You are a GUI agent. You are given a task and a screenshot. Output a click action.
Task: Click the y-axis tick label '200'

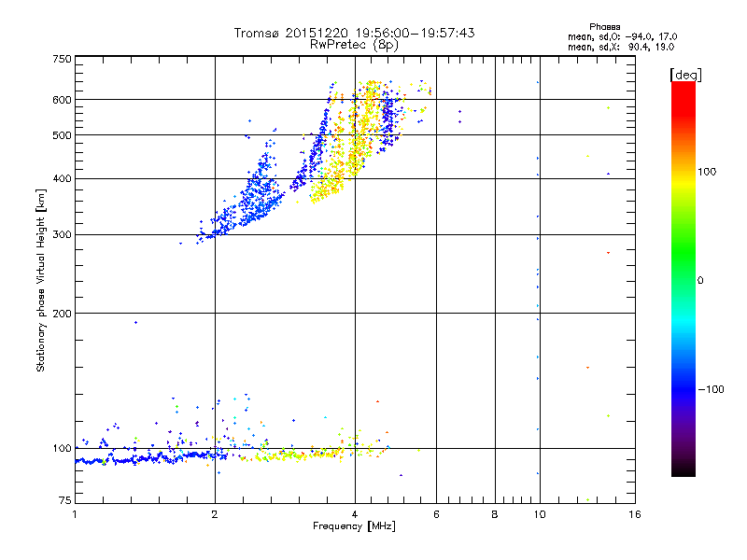tap(62, 314)
